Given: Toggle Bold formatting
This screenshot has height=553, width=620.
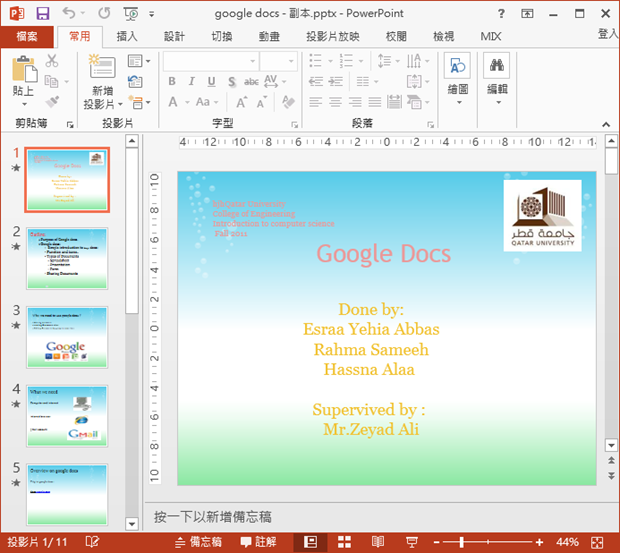Looking at the screenshot, I should pos(172,81).
